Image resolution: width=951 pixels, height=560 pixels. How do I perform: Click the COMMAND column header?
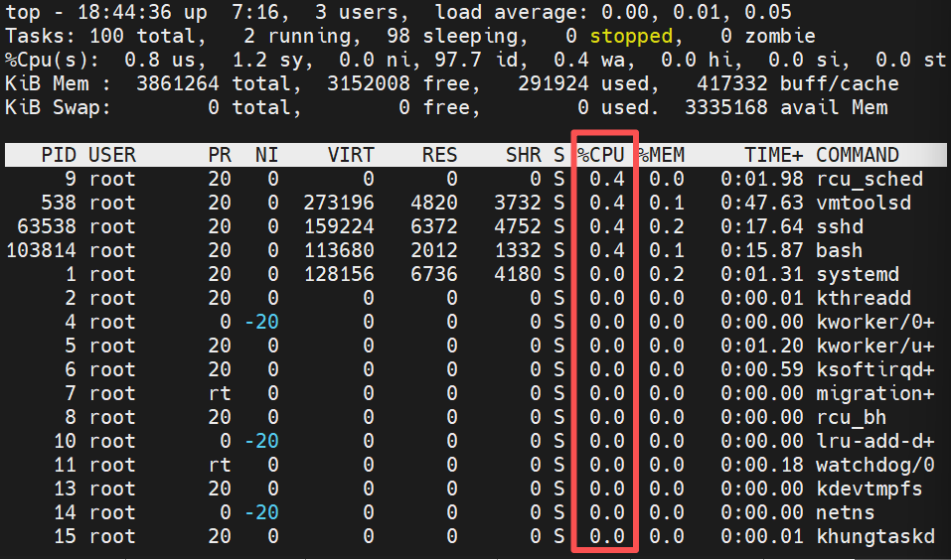(857, 155)
